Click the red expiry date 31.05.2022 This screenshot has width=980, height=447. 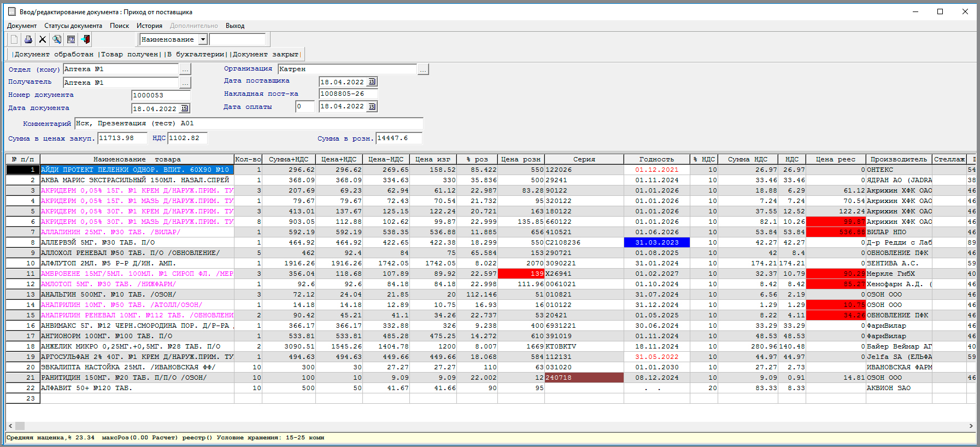(656, 357)
